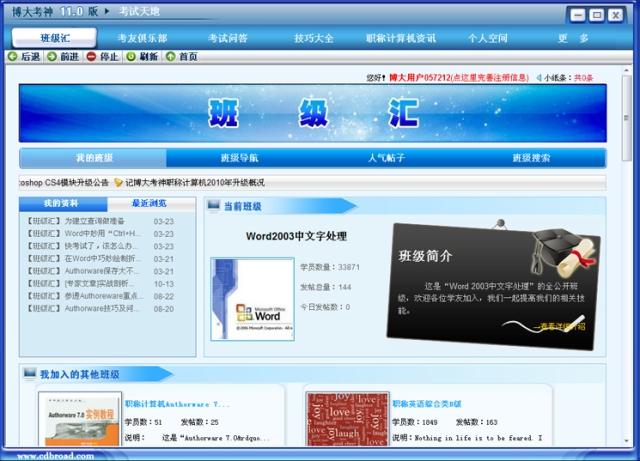
Task: Click the green Back (后退) arrow icon
Action: point(12,57)
